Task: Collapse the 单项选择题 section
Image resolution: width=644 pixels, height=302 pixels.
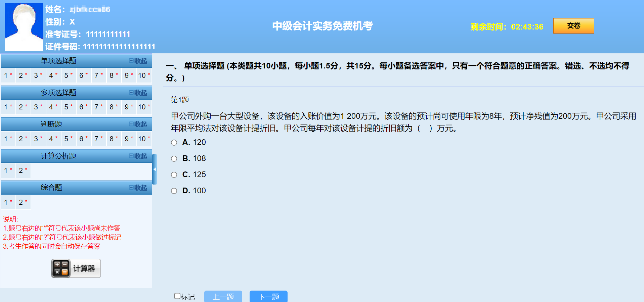Action: click(x=138, y=61)
